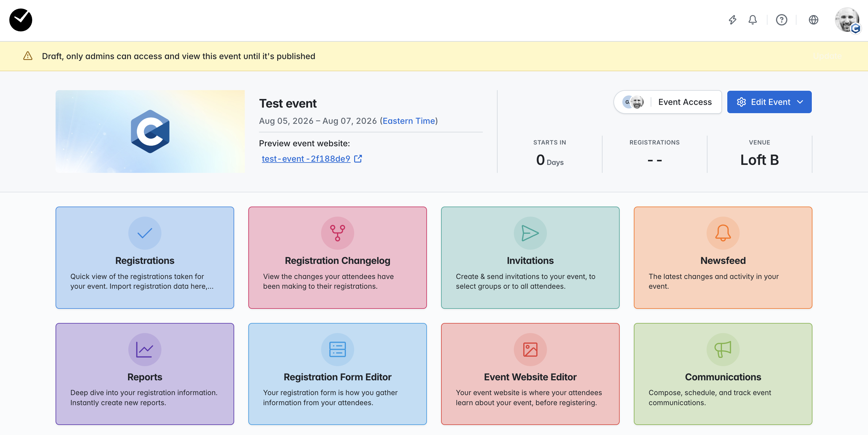Image resolution: width=868 pixels, height=435 pixels.
Task: Click the faint Update link in banner
Action: [x=827, y=56]
